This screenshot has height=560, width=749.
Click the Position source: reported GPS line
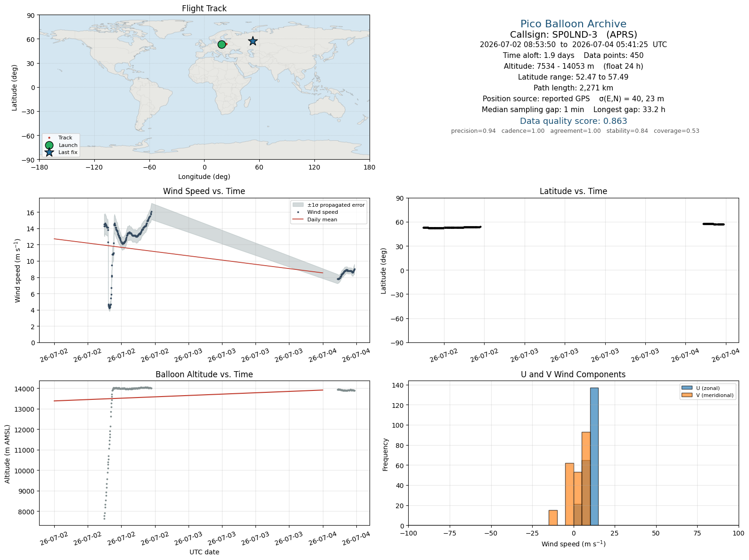(573, 99)
